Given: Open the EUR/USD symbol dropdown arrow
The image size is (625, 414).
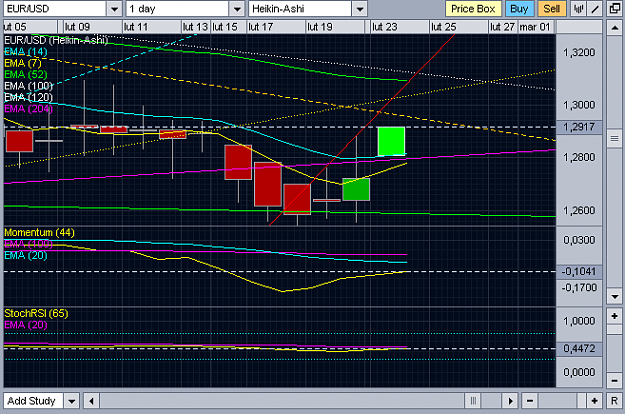Looking at the screenshot, I should point(114,9).
